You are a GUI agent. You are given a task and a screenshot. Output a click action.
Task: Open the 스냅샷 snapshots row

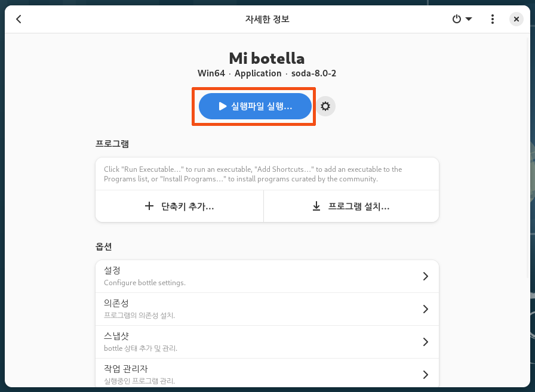tap(267, 342)
